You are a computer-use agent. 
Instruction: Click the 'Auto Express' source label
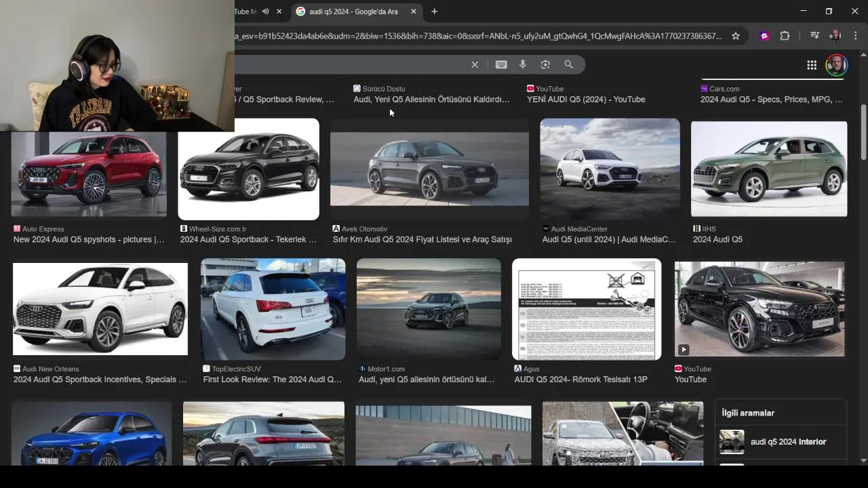pos(43,229)
